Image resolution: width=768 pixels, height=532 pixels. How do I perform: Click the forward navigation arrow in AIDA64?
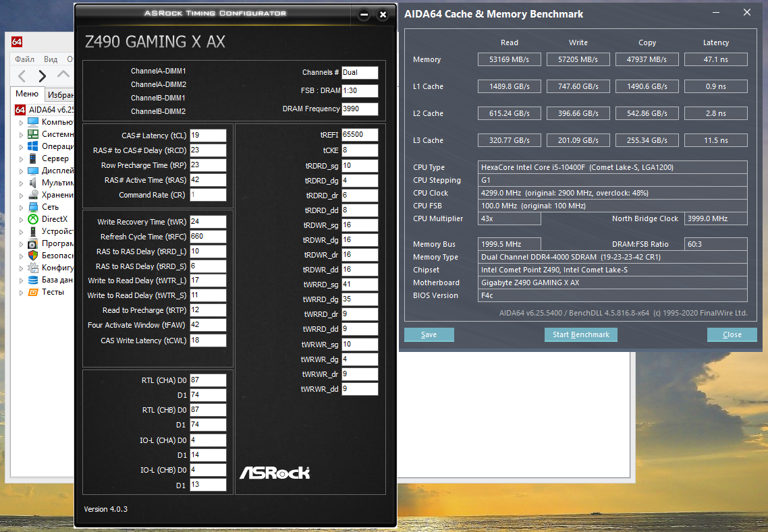click(42, 76)
